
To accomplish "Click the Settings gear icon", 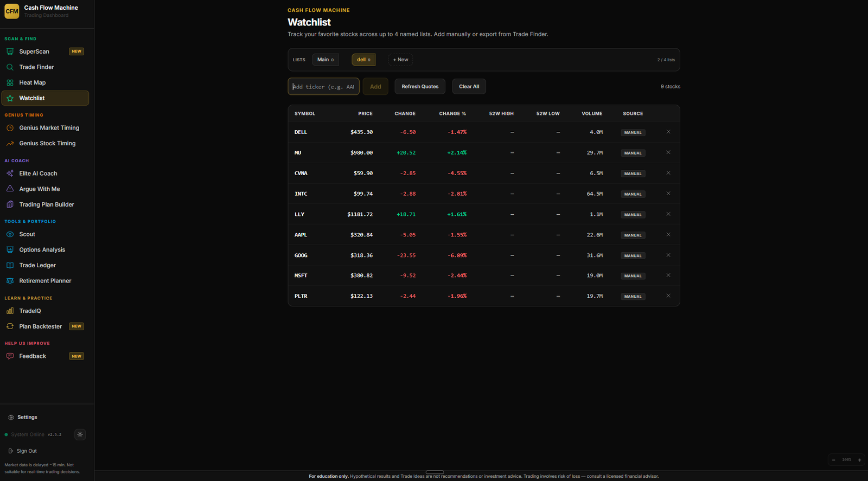I will pyautogui.click(x=11, y=418).
